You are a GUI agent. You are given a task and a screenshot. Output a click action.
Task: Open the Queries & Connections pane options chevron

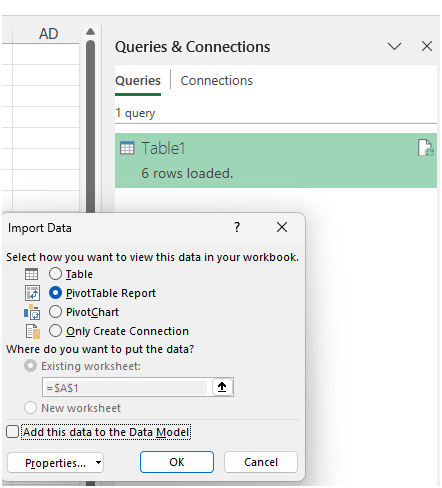(x=394, y=46)
